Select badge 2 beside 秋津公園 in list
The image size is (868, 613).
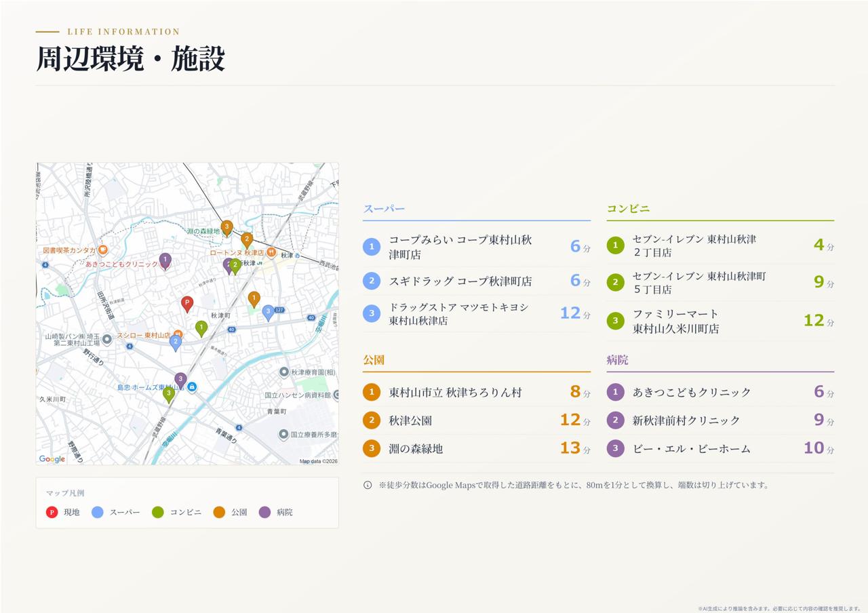[372, 420]
